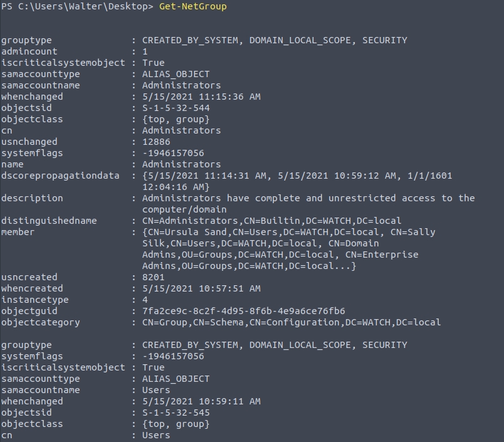This screenshot has height=442, width=504.
Task: Click the description field label
Action: coord(32,198)
